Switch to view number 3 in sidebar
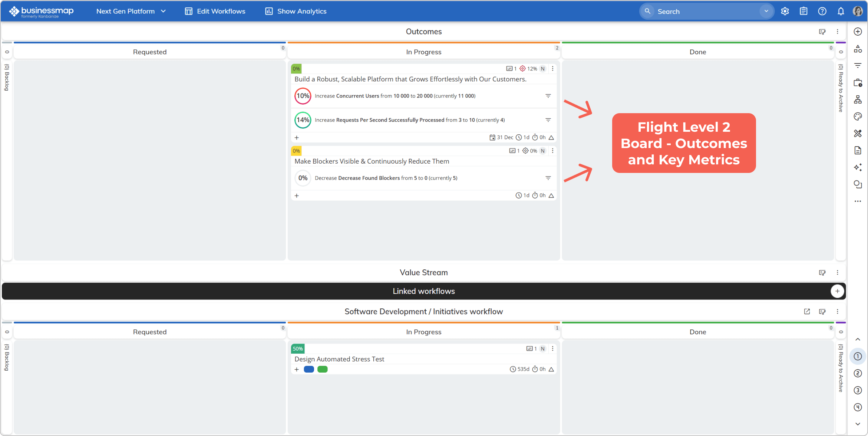Image resolution: width=868 pixels, height=436 pixels. point(858,390)
